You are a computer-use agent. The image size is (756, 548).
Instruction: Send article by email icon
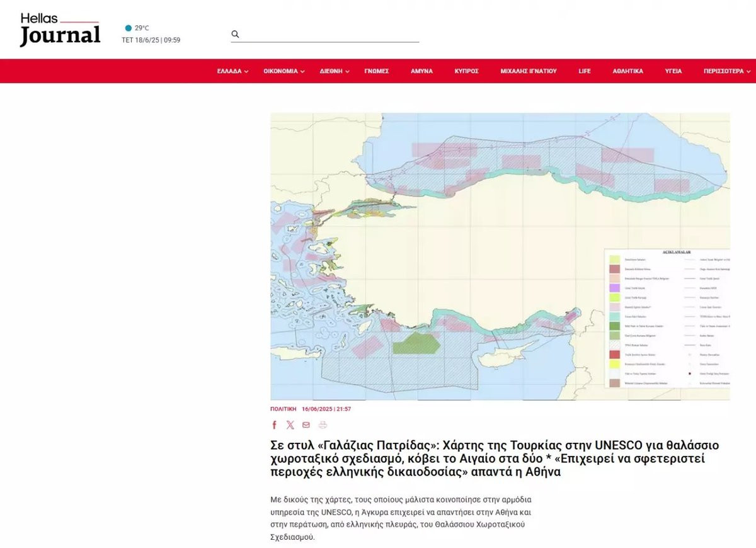point(306,425)
